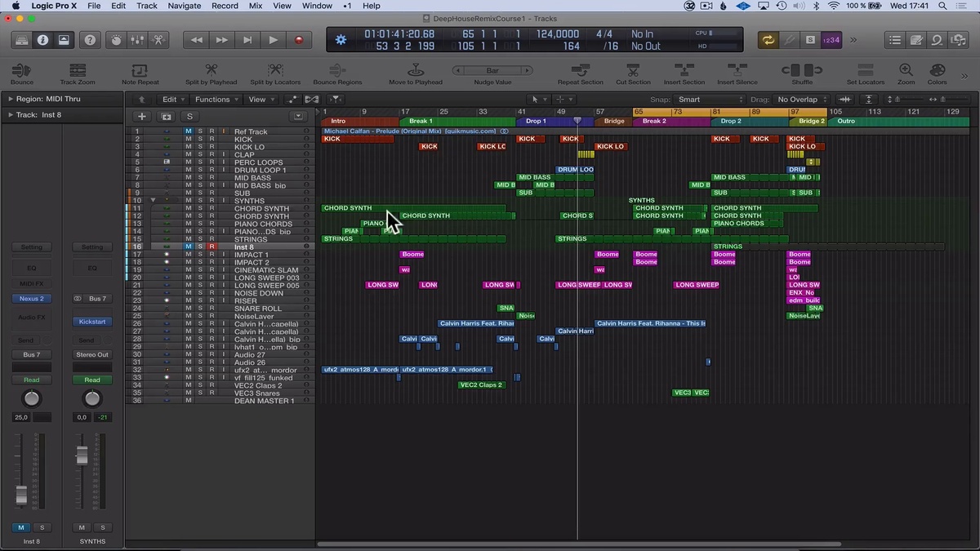Click the Cut Section icon
Image resolution: width=980 pixels, height=551 pixels.
tap(633, 71)
